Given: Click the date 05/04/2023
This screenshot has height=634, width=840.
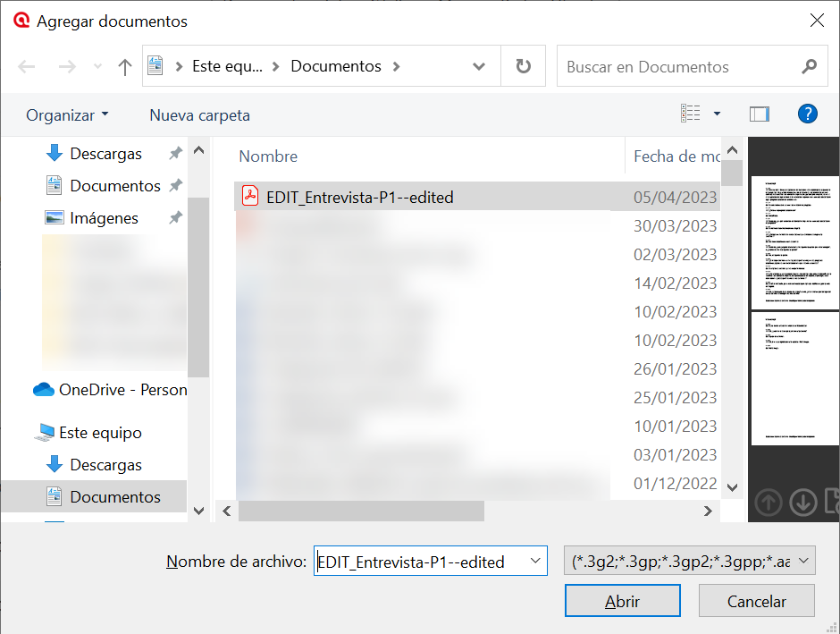Looking at the screenshot, I should (x=675, y=198).
